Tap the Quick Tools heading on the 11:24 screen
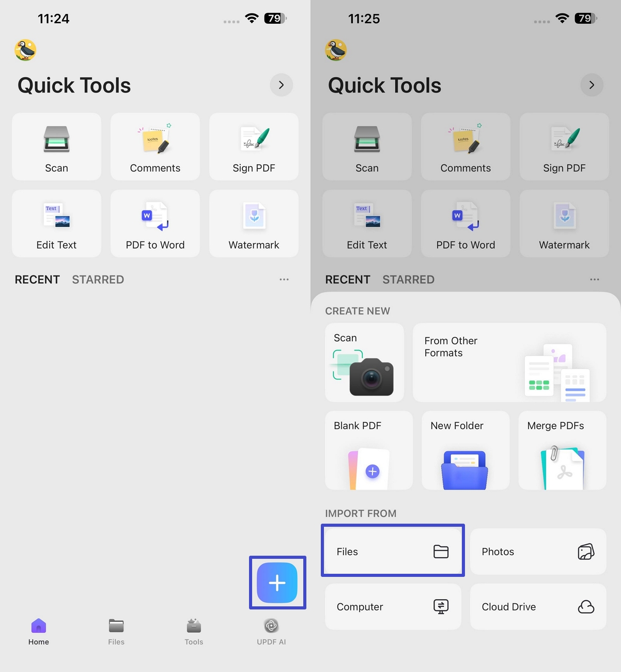Viewport: 621px width, 672px height. (x=74, y=85)
